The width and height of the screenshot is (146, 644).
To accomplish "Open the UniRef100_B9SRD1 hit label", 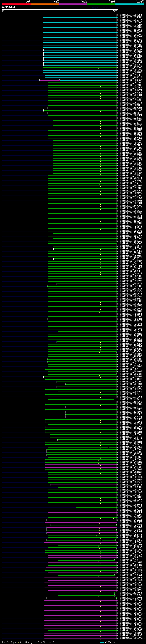I will tap(131, 27).
